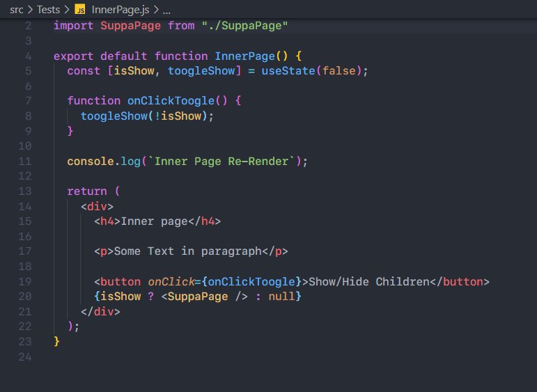This screenshot has height=392, width=537.
Task: Click 'onClickToogle' function name on line 7
Action: [x=171, y=101]
